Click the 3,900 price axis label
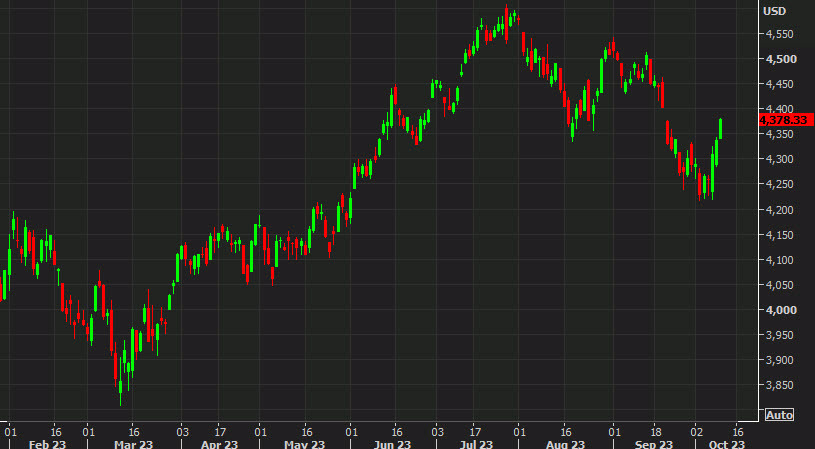Image resolution: width=815 pixels, height=449 pixels. (780, 360)
